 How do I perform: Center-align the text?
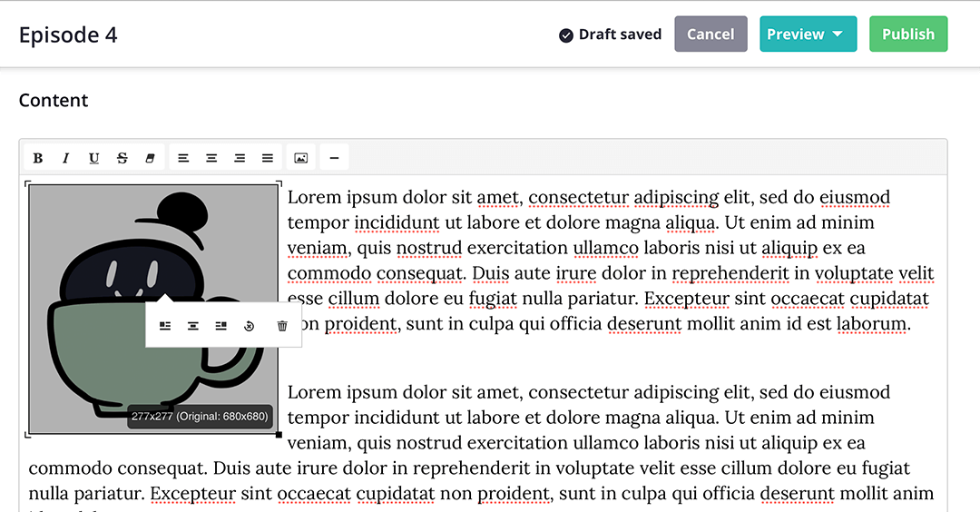pyautogui.click(x=211, y=158)
